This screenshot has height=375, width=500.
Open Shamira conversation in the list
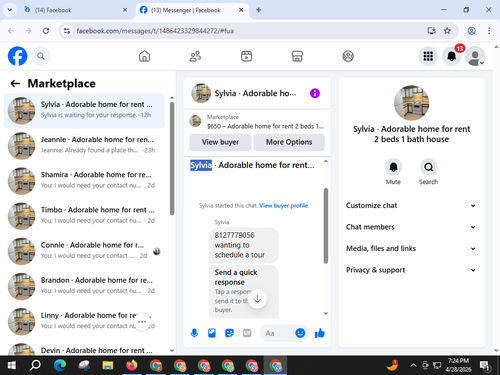84,181
